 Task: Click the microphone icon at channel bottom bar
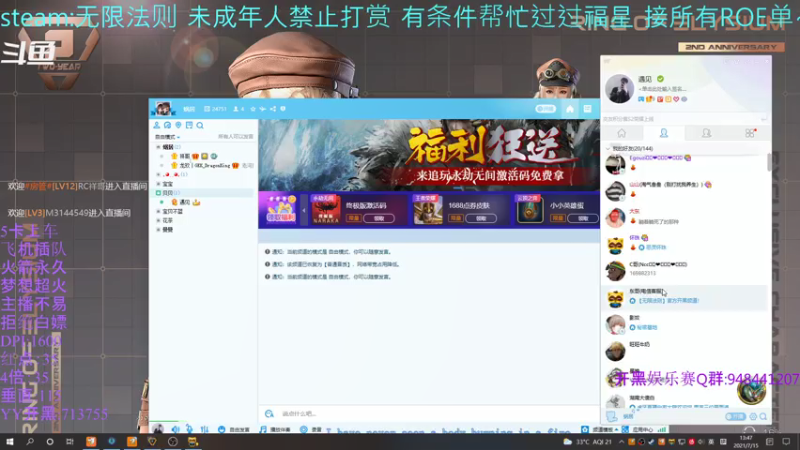pyautogui.click(x=189, y=429)
